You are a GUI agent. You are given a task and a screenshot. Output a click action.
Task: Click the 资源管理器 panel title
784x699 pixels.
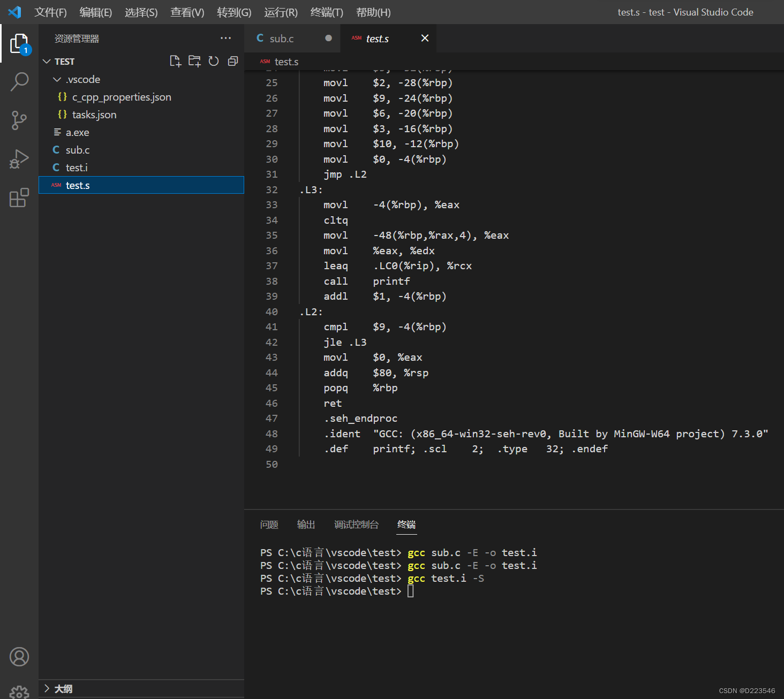pyautogui.click(x=77, y=39)
